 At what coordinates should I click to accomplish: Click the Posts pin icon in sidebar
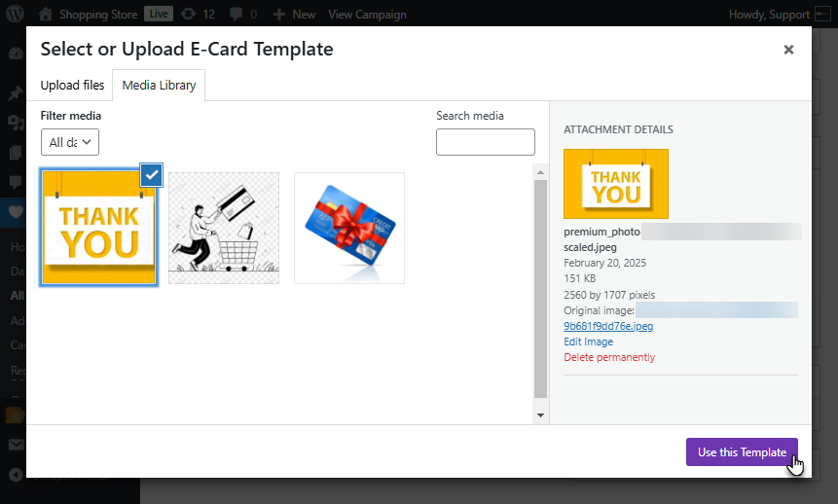15,94
